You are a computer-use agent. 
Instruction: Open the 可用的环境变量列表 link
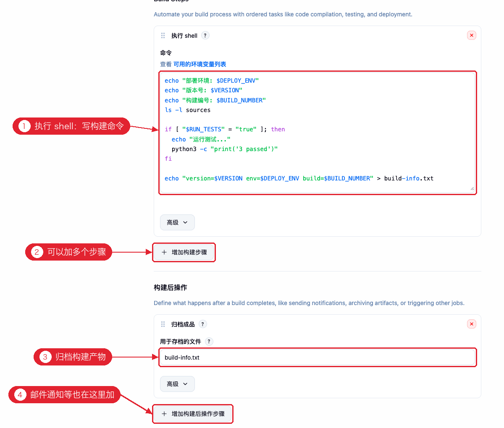pos(199,64)
